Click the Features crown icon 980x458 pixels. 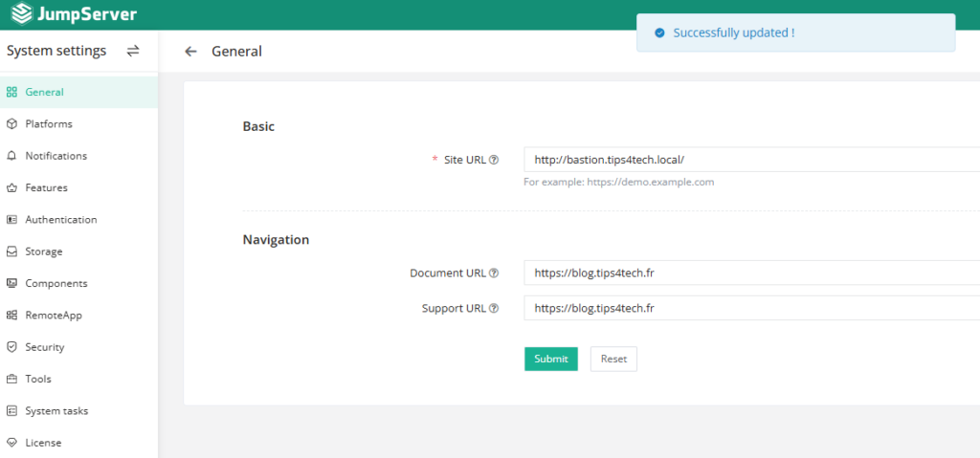pos(11,188)
